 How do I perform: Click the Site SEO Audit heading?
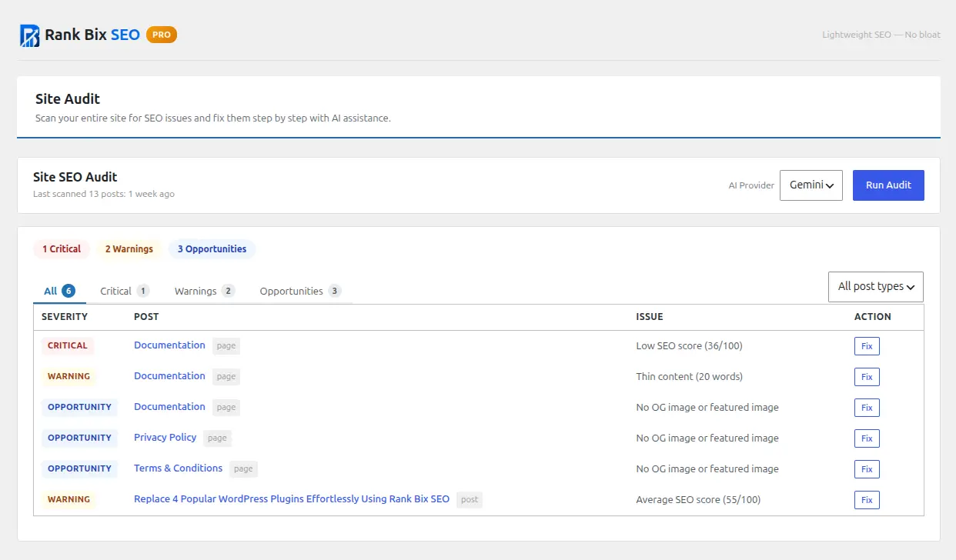75,177
